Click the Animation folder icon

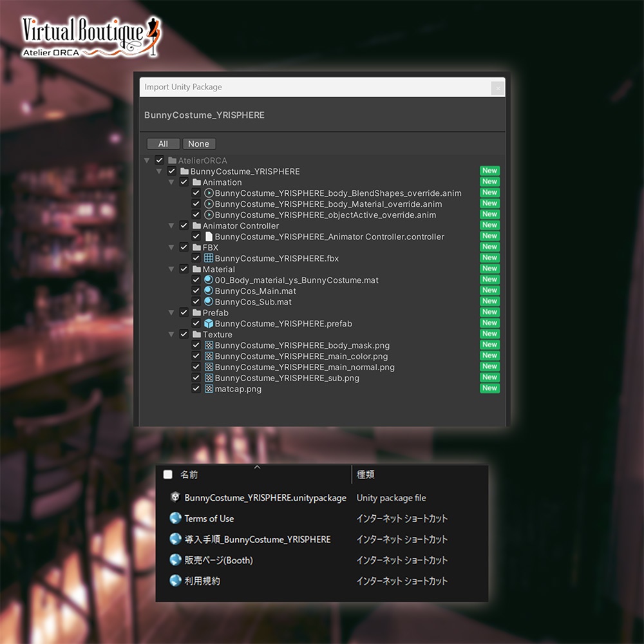(x=196, y=182)
